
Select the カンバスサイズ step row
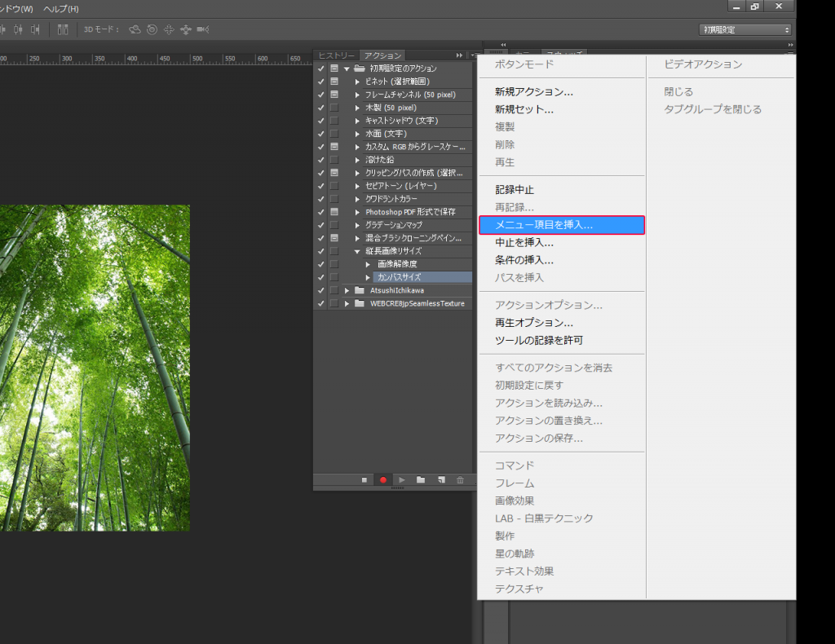point(422,277)
